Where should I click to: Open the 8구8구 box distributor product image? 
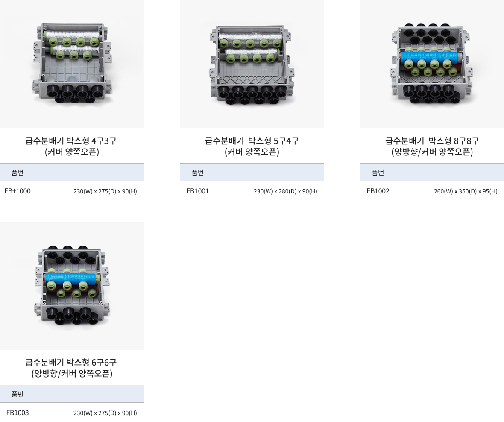click(432, 64)
